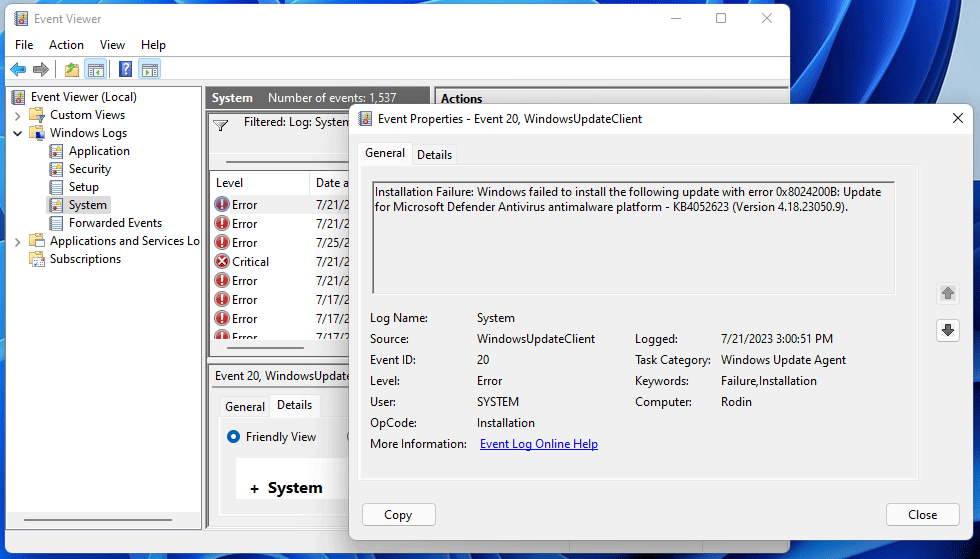Select Subscriptions in the tree
Viewport: 980px width, 559px height.
pyautogui.click(x=85, y=259)
